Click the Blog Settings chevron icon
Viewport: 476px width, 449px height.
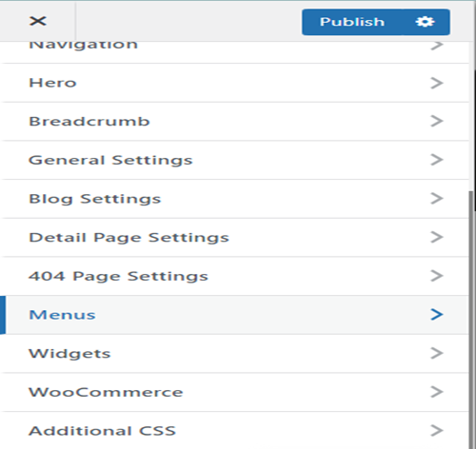(437, 199)
